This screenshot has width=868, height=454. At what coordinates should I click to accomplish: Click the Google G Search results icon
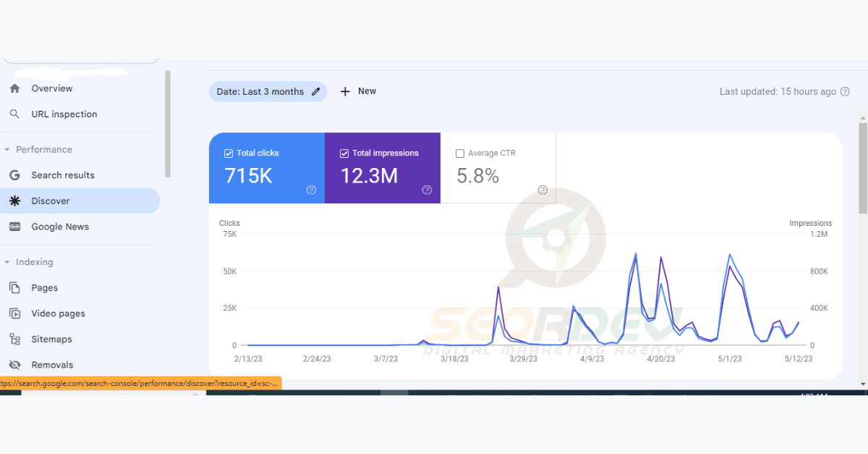(x=14, y=175)
